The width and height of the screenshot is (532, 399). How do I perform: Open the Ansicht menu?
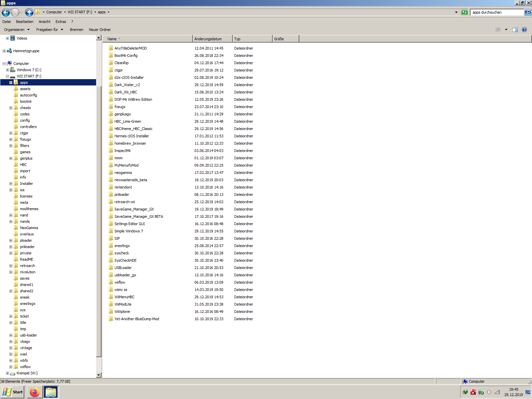point(45,22)
